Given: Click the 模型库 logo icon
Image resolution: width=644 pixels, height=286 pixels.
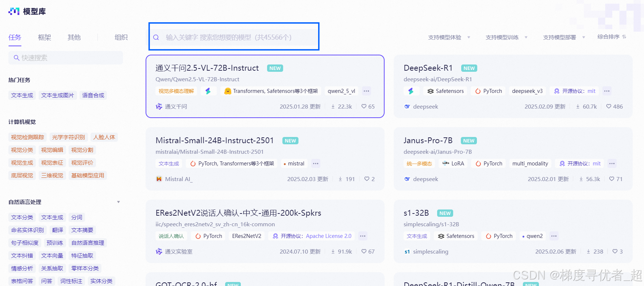Looking at the screenshot, I should 14,11.
